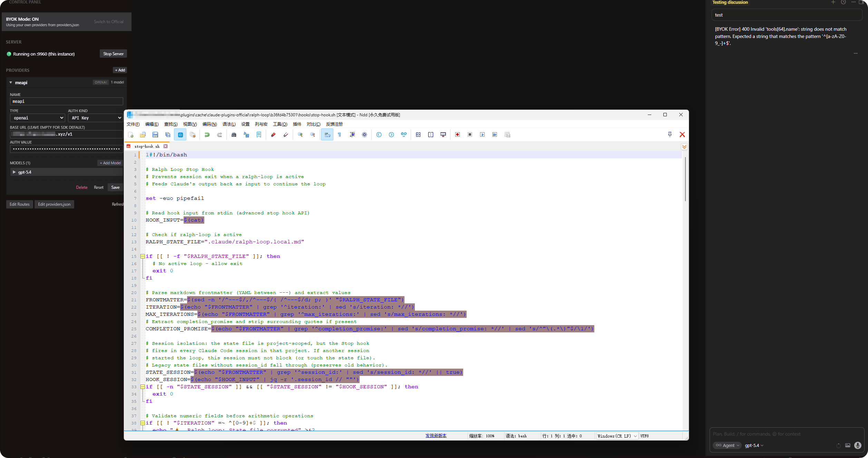Open the 语法(L) menu
Viewport: 868px width, 458px height.
click(229, 124)
